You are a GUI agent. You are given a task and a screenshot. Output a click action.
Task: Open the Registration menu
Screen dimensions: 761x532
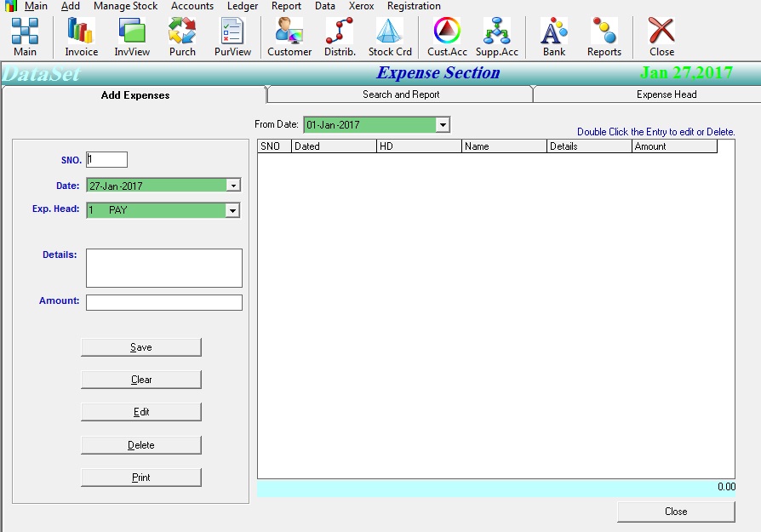414,6
